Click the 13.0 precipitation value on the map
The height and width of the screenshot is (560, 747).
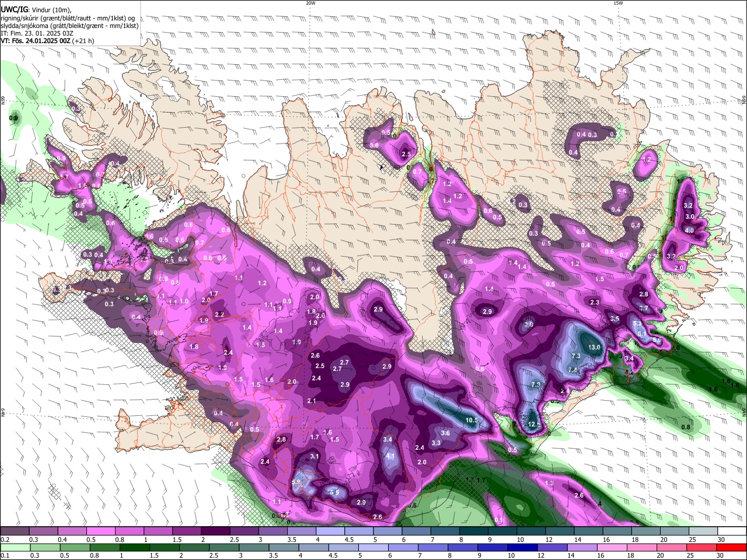[x=594, y=347]
